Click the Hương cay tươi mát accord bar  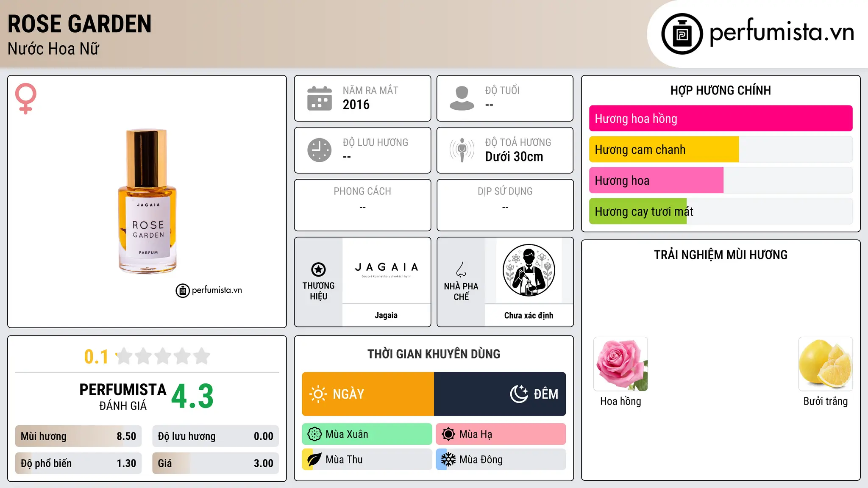(721, 211)
